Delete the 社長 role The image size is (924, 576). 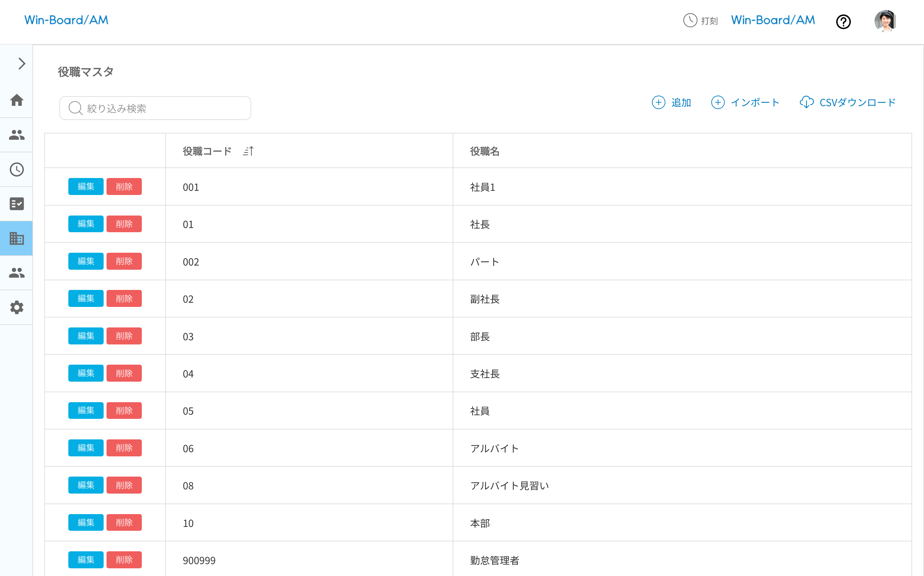(x=124, y=224)
